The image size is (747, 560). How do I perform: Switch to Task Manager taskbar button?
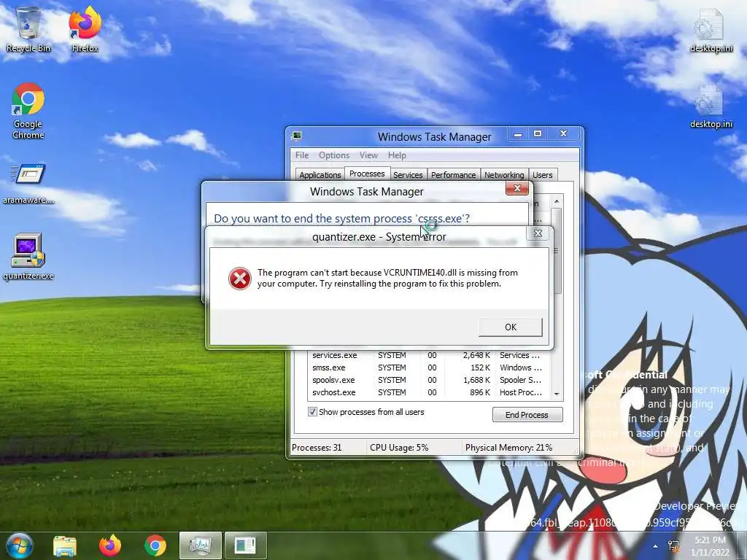200,545
